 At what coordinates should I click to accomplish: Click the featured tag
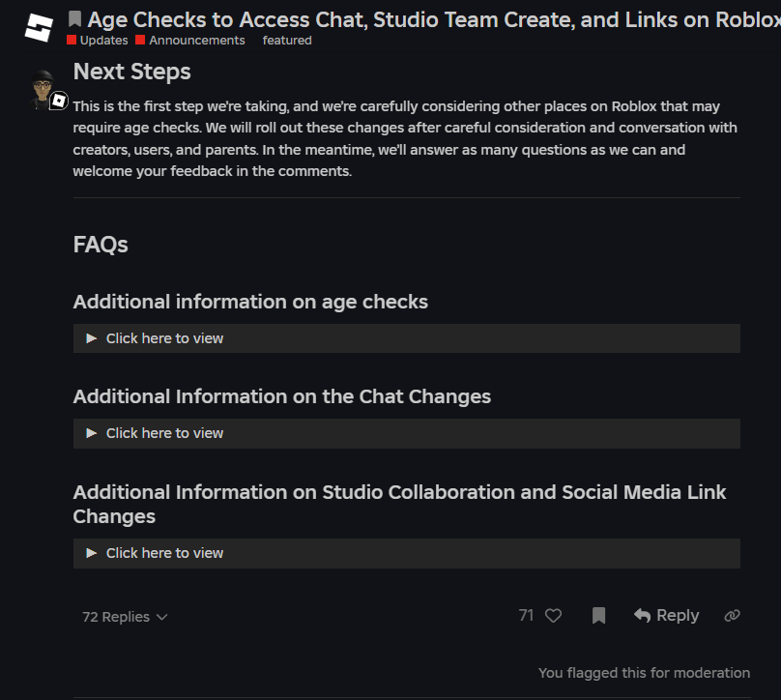coord(286,40)
